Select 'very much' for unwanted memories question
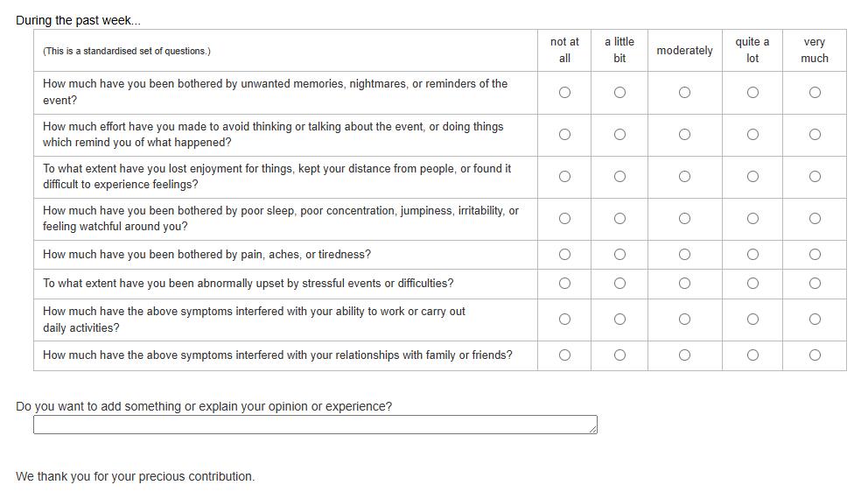The width and height of the screenshot is (868, 499). (x=815, y=92)
